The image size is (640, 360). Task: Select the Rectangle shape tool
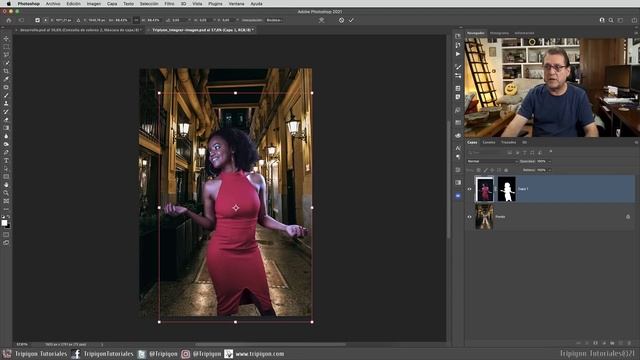[x=6, y=177]
